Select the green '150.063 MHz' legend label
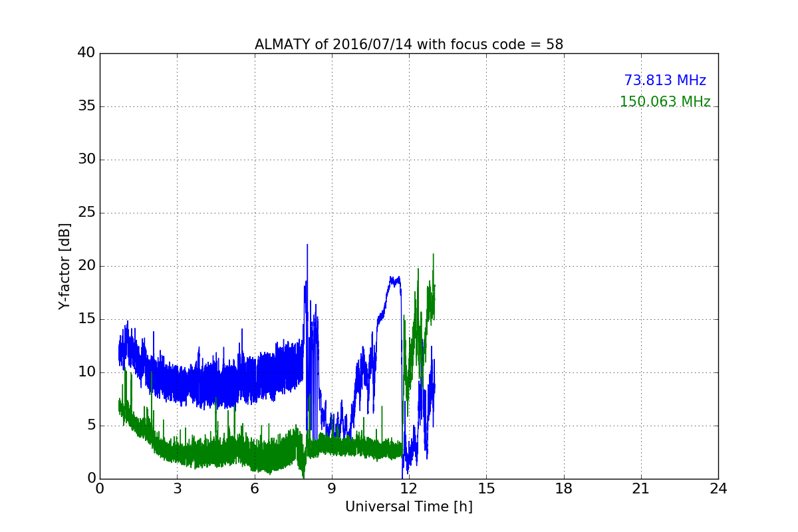Viewport: 798px width, 532px height. point(665,102)
